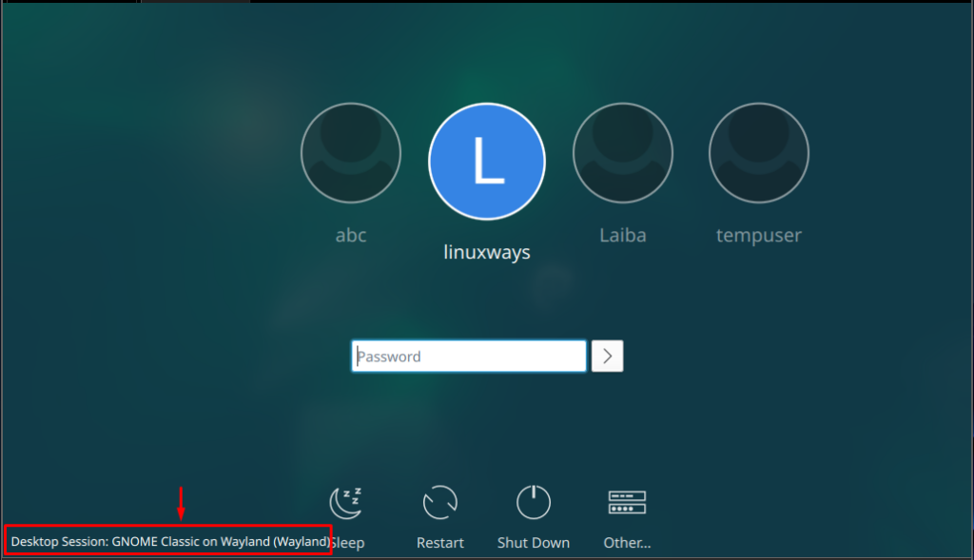
Task: Select the blue linuxways avatar
Action: (486, 161)
